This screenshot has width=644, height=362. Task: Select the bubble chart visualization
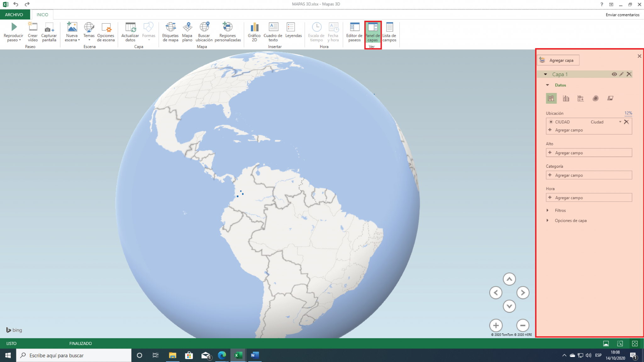(581, 98)
